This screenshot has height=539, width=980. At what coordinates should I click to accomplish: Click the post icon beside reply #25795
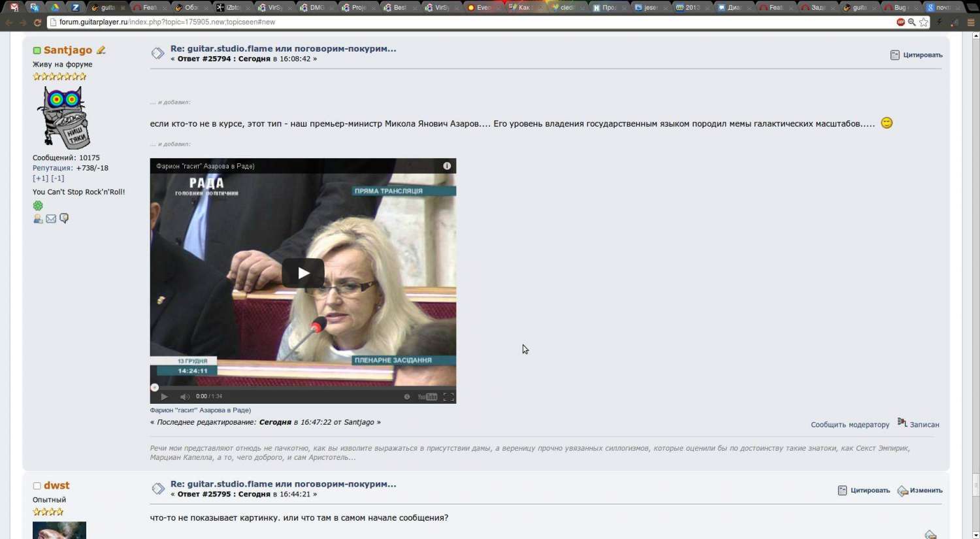(157, 489)
